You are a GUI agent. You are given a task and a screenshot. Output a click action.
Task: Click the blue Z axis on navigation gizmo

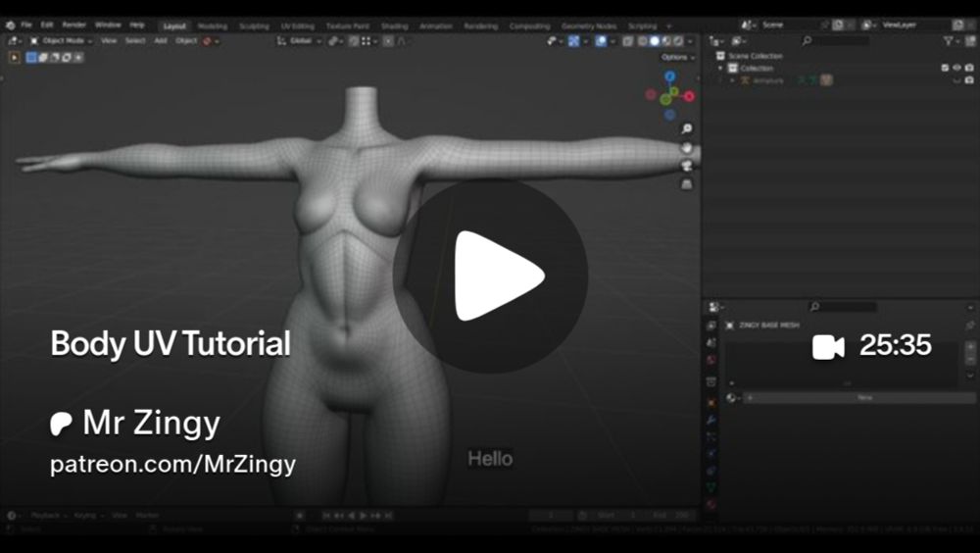coord(670,76)
